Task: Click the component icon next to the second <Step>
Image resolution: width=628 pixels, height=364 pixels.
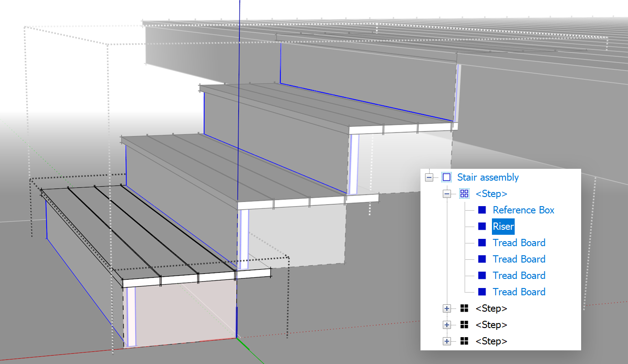Action: (464, 308)
